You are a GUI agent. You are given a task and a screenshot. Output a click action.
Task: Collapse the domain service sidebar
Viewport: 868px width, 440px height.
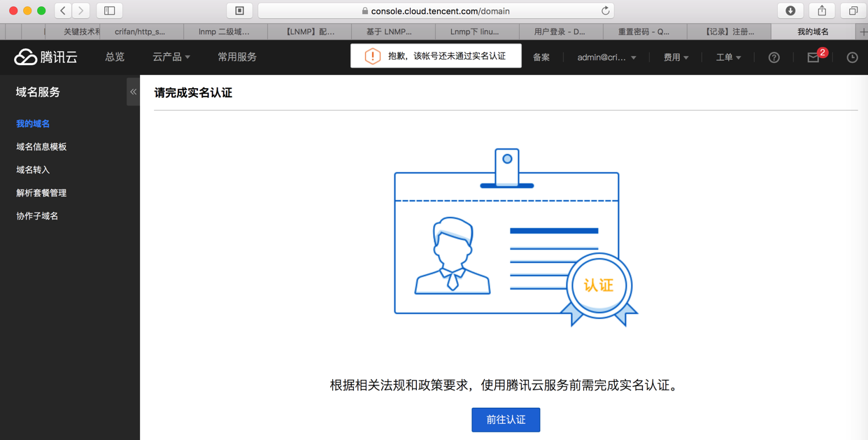[133, 92]
